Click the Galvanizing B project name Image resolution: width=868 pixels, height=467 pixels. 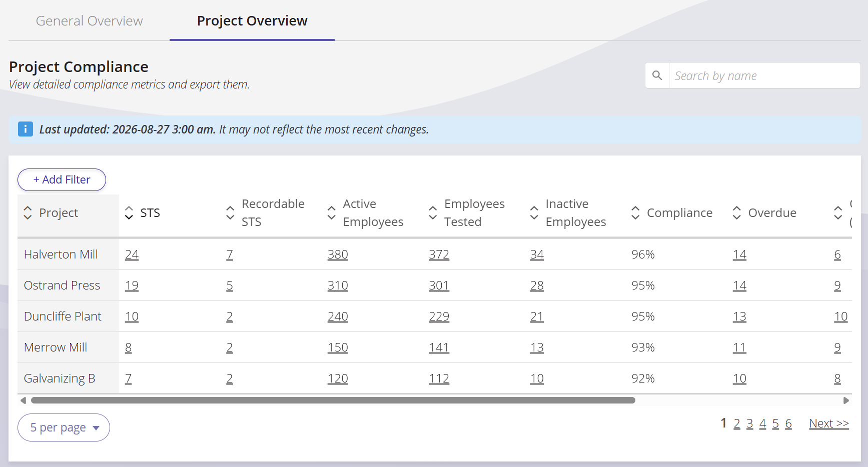click(60, 378)
